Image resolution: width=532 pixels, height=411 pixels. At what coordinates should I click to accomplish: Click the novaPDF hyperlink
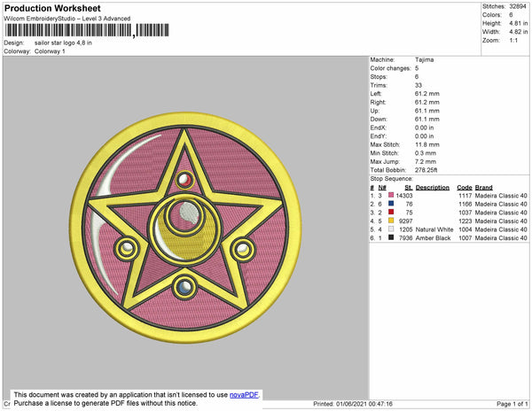tap(244, 395)
